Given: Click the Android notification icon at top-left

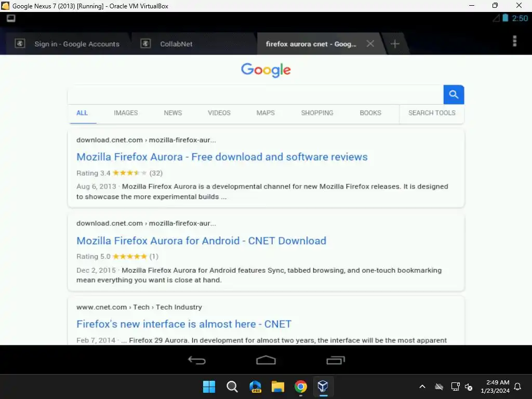Looking at the screenshot, I should pos(11,18).
